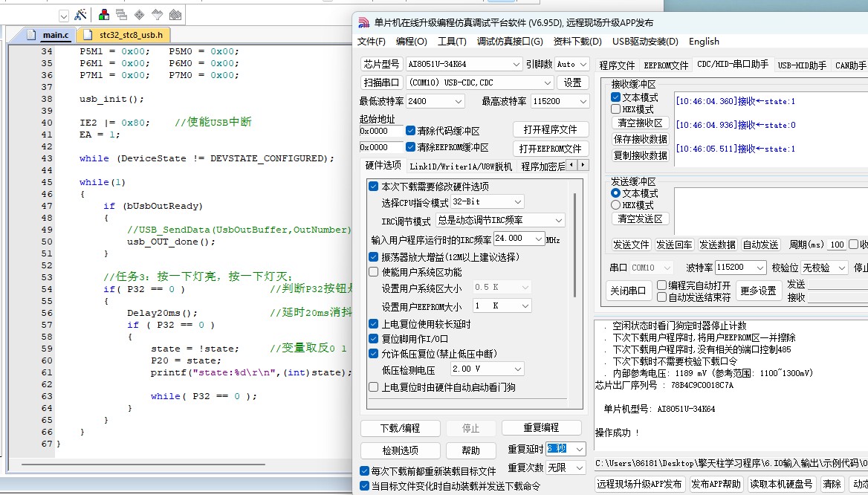Screen dimensions: 868x495
Task: Click the 设置 button beside port list
Action: [572, 82]
